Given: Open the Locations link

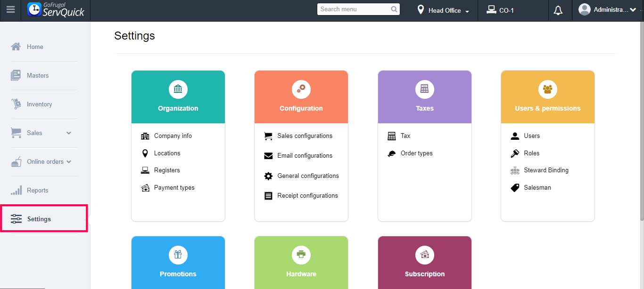Looking at the screenshot, I should (x=167, y=153).
